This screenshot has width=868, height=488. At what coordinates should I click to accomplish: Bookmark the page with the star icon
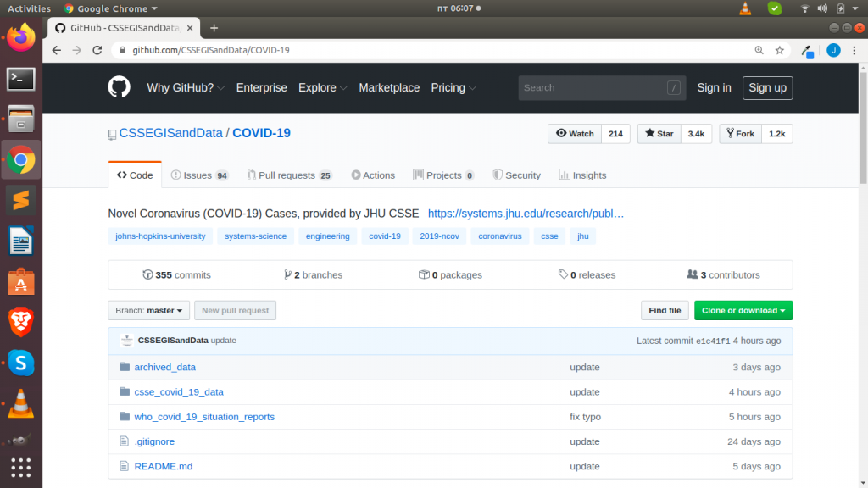click(779, 50)
